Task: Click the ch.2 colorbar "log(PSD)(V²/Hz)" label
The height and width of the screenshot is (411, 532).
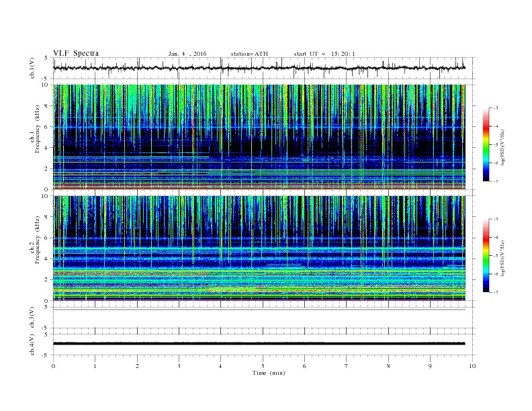Action: 502,258
